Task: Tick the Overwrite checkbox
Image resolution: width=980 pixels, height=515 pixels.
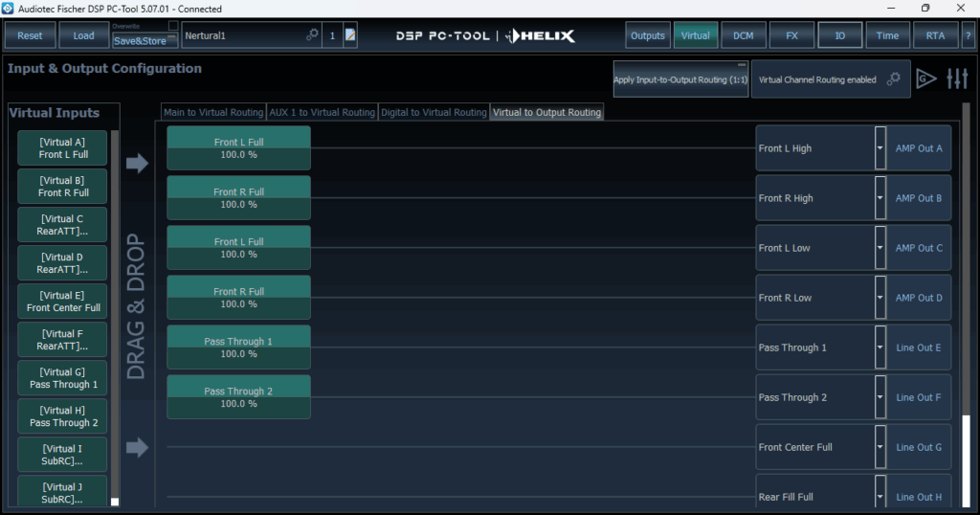Action: click(x=173, y=26)
